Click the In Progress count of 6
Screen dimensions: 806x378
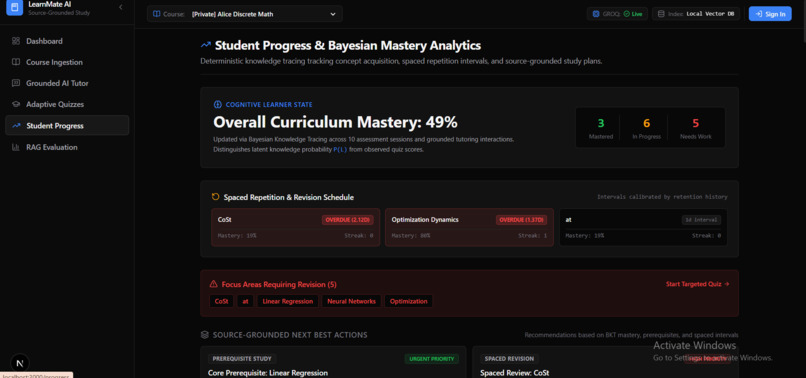(647, 123)
